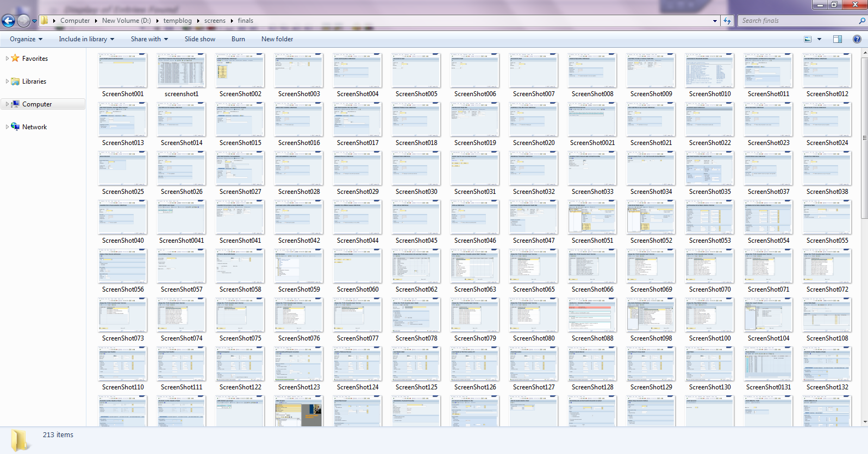Viewport: 868px width, 454px height.
Task: Click the Search finals input box
Action: pyautogui.click(x=797, y=21)
